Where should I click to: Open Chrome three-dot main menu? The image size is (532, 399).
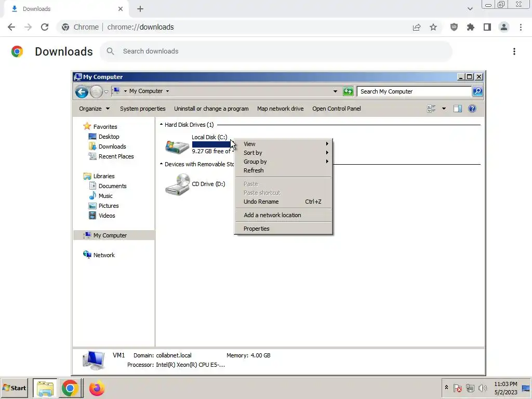coord(521,27)
